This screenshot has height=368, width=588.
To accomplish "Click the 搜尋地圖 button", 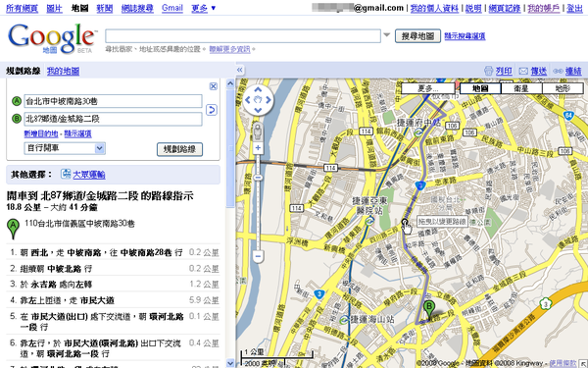I will (x=417, y=36).
